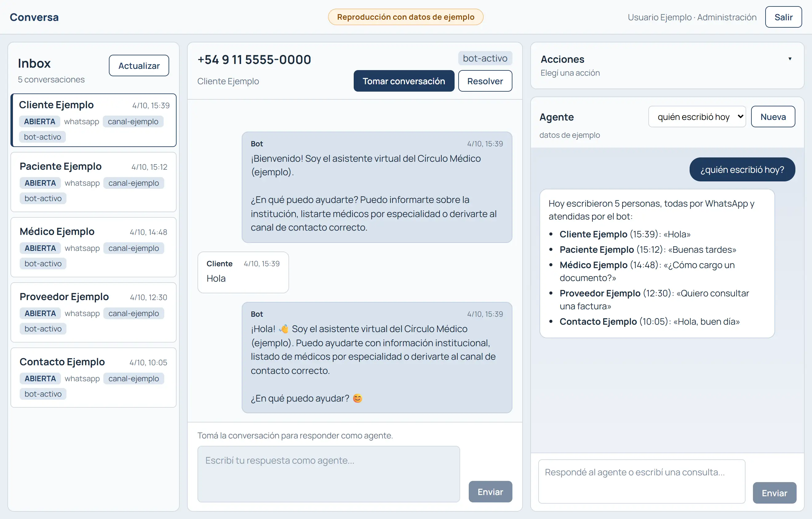Select Proveedor Ejemplo conversation
Viewport: 812px width, 519px height.
(94, 312)
